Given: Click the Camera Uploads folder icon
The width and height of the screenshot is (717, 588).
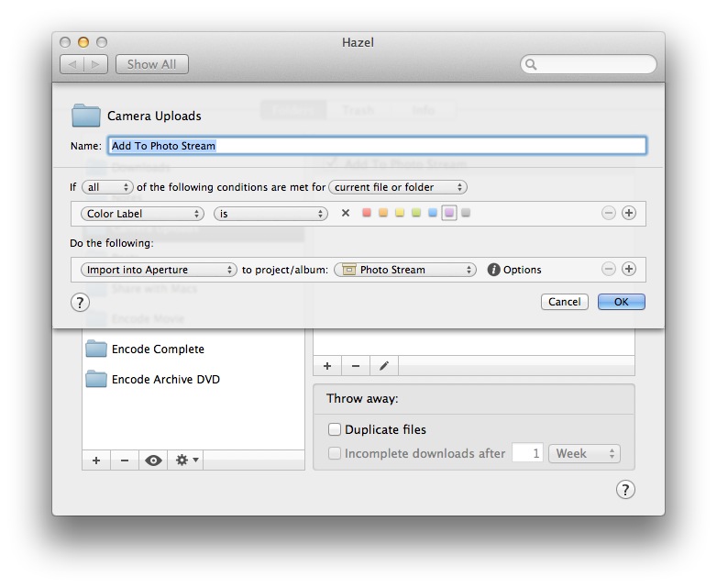Looking at the screenshot, I should [86, 116].
